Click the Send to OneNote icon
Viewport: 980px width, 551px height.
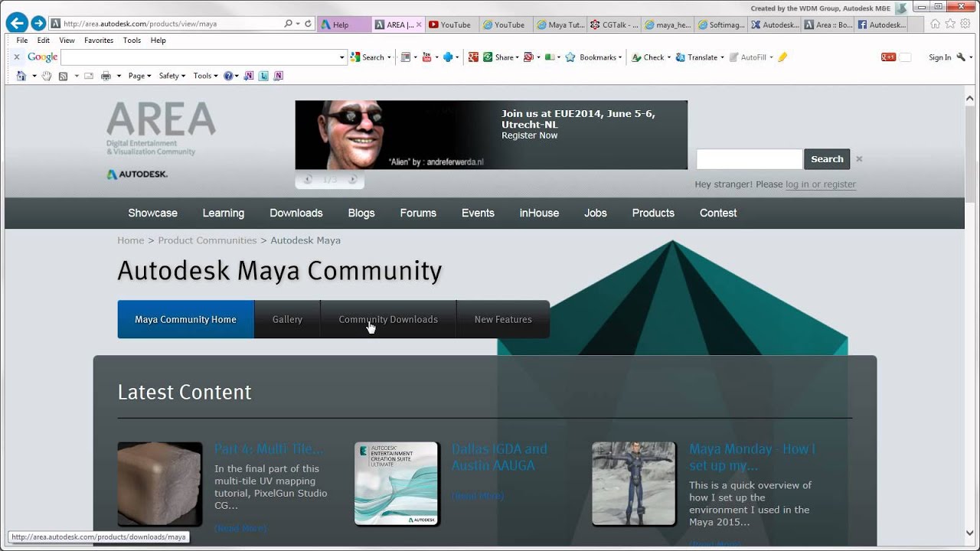(250, 76)
